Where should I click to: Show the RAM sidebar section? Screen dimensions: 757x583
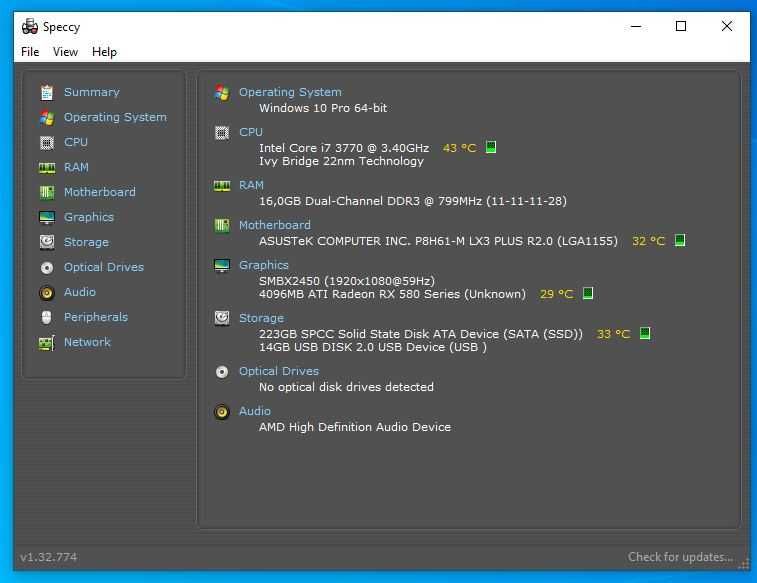(76, 167)
